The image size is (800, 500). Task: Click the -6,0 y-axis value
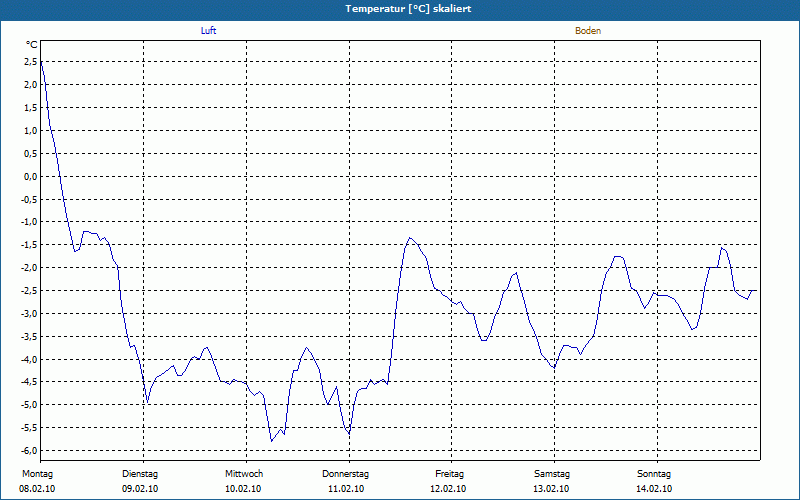[x=29, y=451]
